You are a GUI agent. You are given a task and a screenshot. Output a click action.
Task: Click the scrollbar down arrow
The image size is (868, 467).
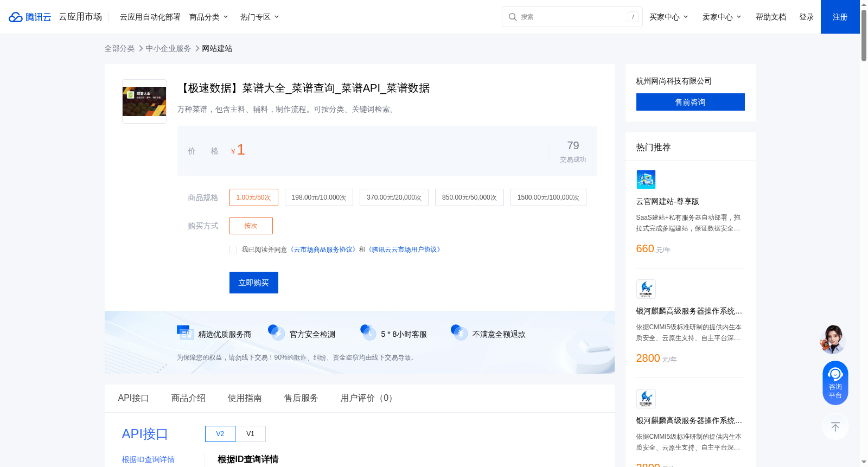[x=864, y=462]
